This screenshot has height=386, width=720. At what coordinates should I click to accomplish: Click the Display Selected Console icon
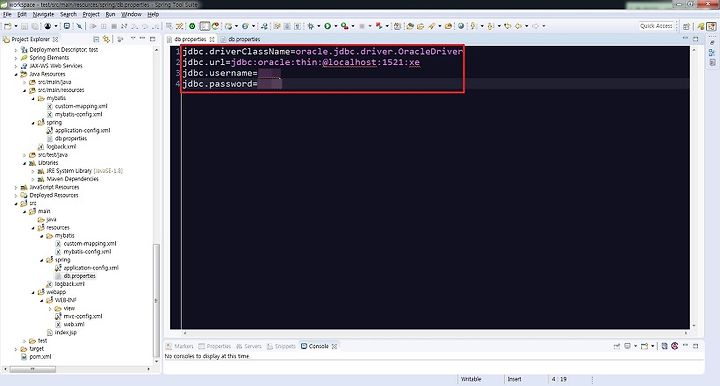pyautogui.click(x=627, y=346)
